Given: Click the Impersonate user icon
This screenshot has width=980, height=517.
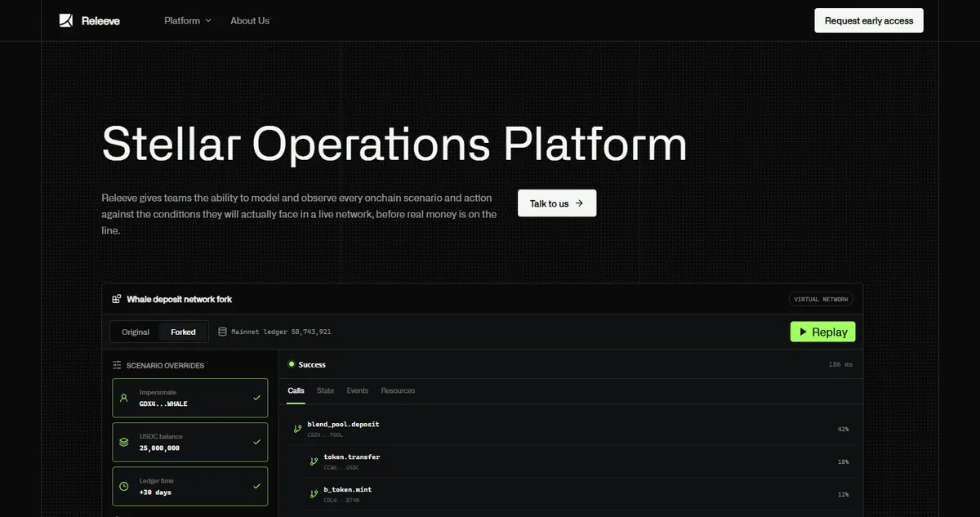Looking at the screenshot, I should coord(124,398).
